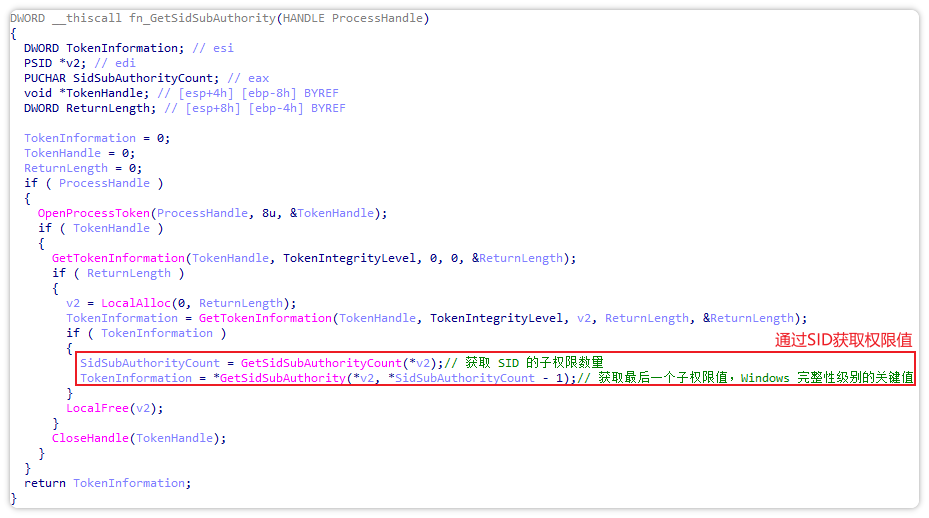
Task: Click the if ( ReturnLength ) condition
Action: [x=118, y=273]
